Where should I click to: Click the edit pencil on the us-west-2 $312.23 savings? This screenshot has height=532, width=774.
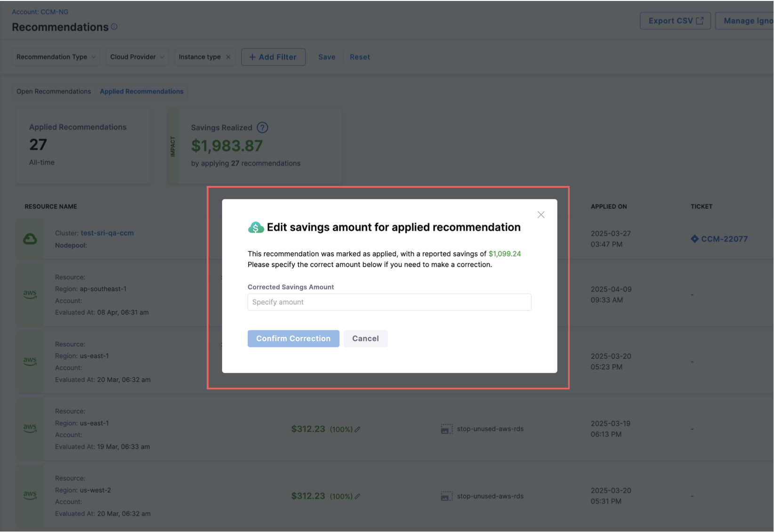(x=357, y=496)
